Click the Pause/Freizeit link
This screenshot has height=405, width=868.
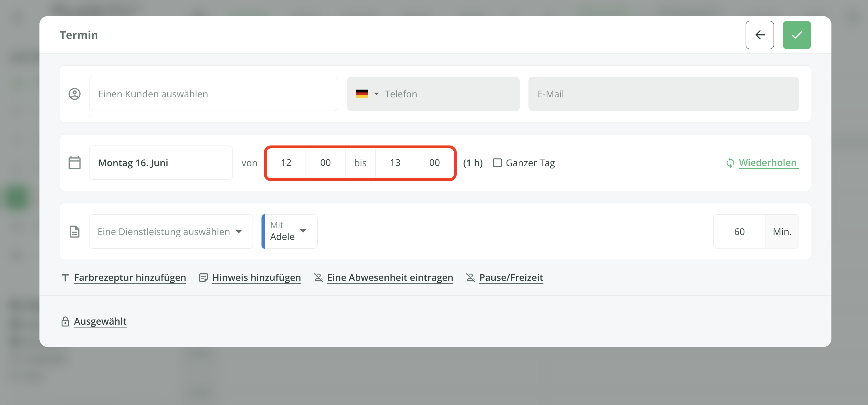coord(511,278)
